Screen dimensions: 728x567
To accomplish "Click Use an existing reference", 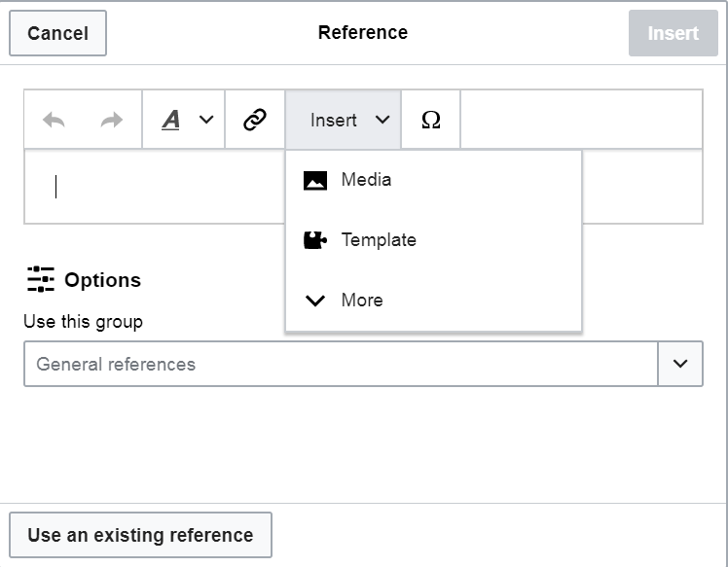I will (x=140, y=535).
